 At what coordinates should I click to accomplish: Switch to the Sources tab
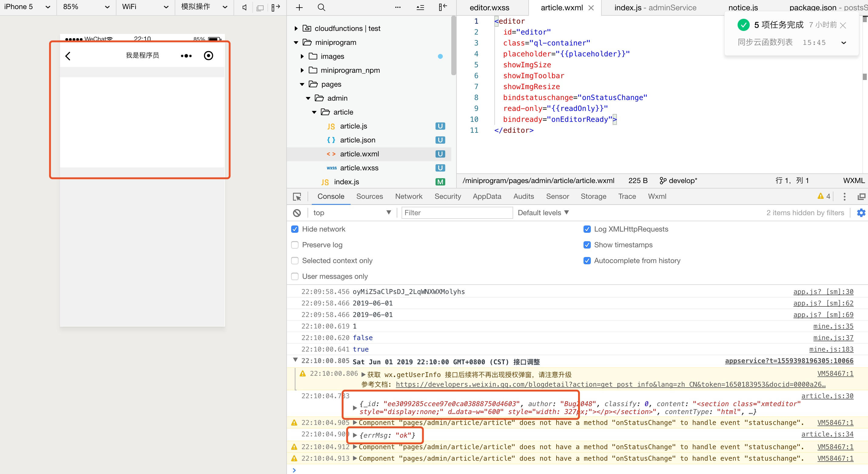370,197
